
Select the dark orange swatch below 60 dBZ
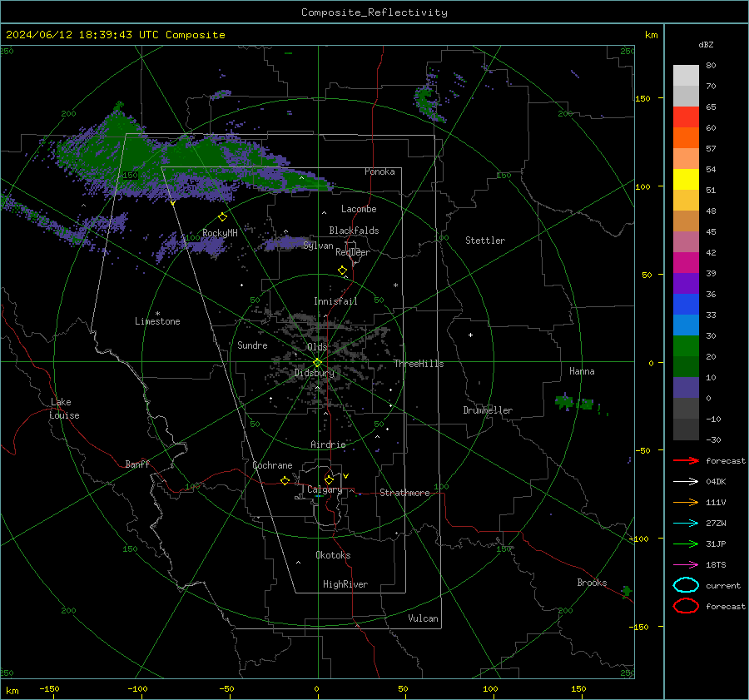pos(686,137)
